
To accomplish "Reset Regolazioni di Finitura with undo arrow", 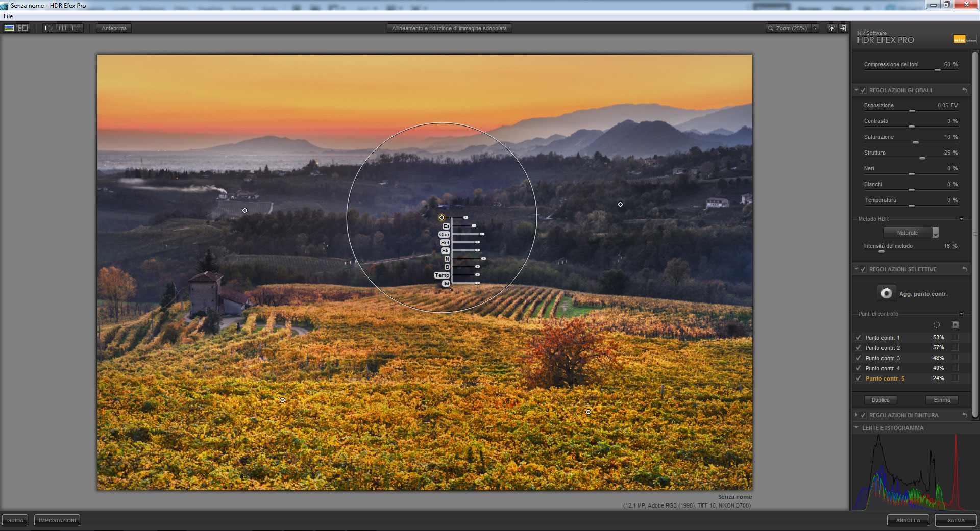I will (x=965, y=415).
